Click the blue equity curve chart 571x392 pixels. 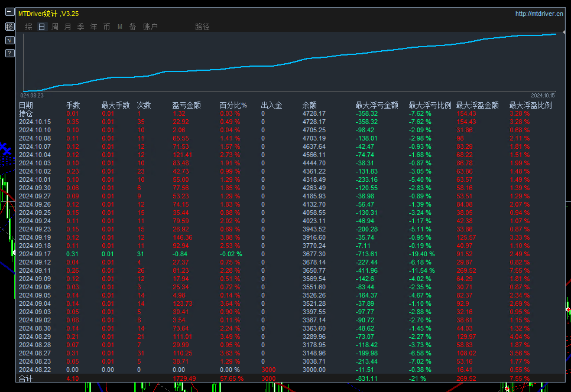[290, 62]
